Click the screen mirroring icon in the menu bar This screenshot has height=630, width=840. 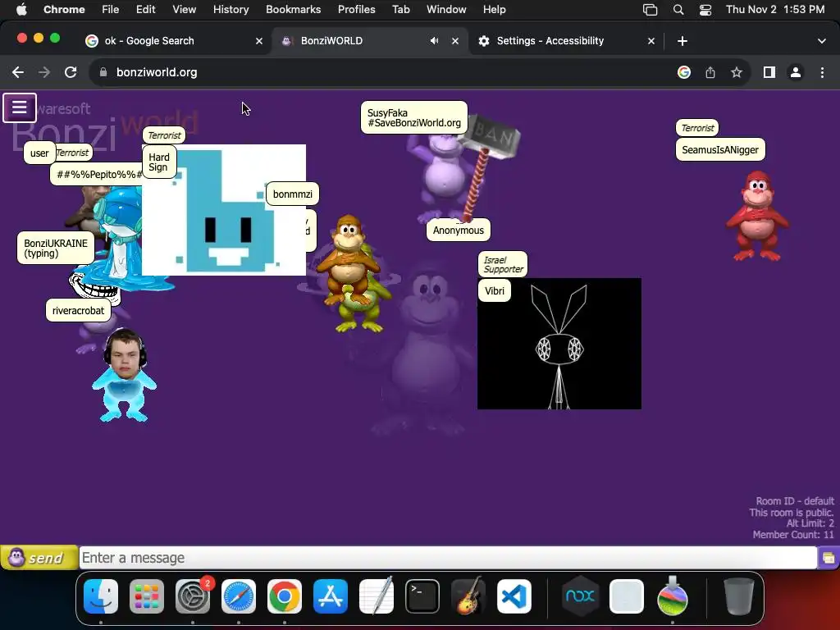click(650, 10)
